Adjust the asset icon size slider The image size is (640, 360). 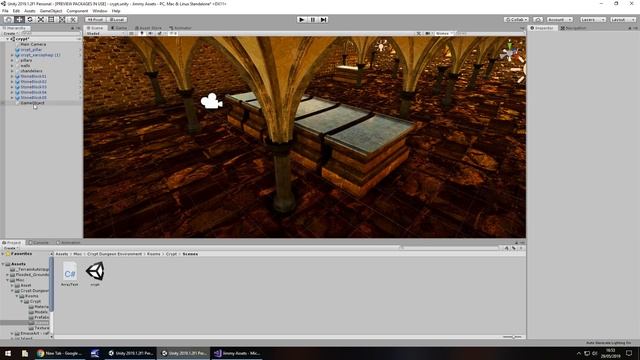(x=512, y=337)
